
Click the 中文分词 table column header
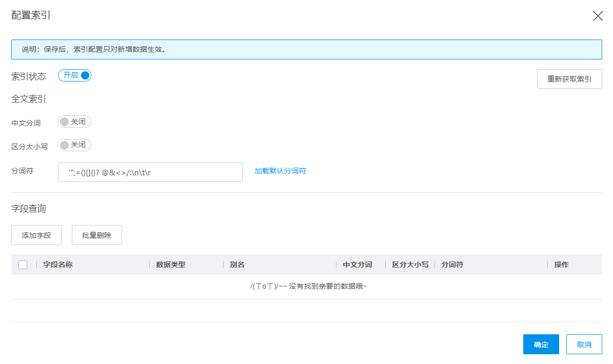pyautogui.click(x=357, y=265)
